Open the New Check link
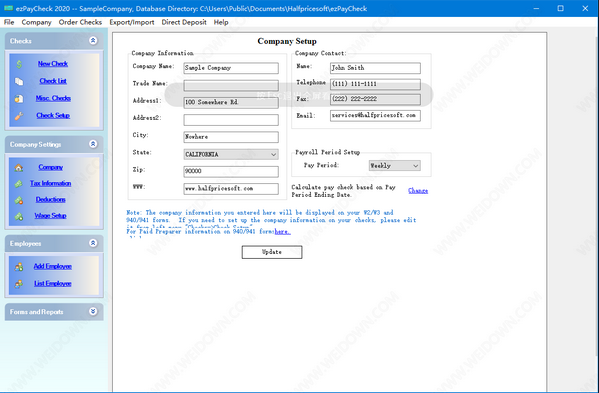This screenshot has height=393, width=599. (x=53, y=64)
